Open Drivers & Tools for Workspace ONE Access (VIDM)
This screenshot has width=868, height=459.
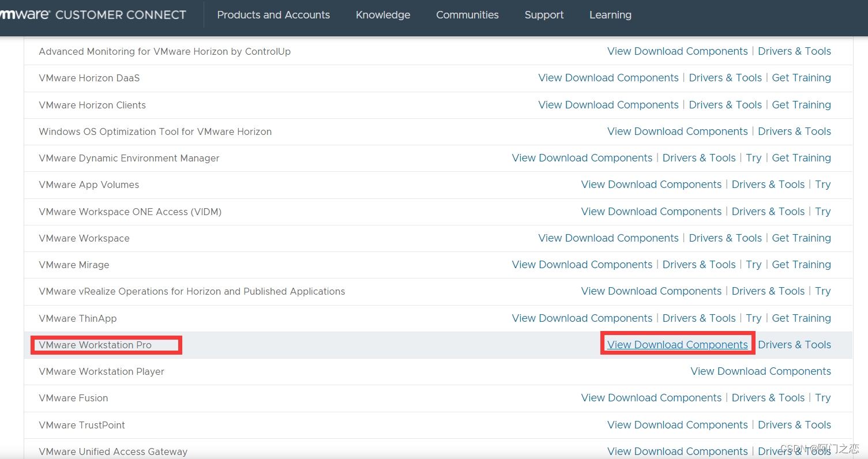tap(768, 212)
